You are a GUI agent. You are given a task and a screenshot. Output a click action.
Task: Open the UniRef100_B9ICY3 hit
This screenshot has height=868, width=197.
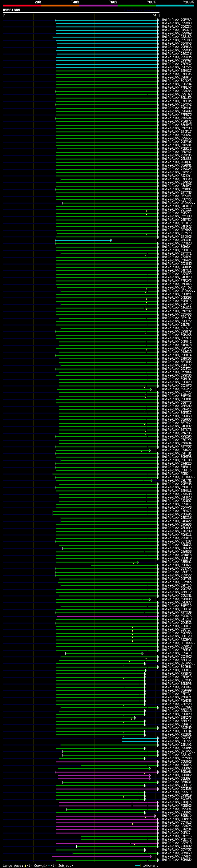[177, 81]
